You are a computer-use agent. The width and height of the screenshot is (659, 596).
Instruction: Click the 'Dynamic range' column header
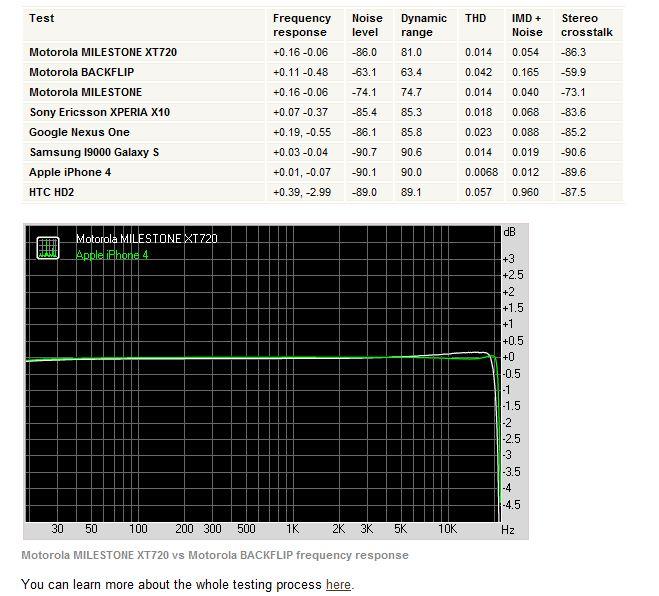424,25
